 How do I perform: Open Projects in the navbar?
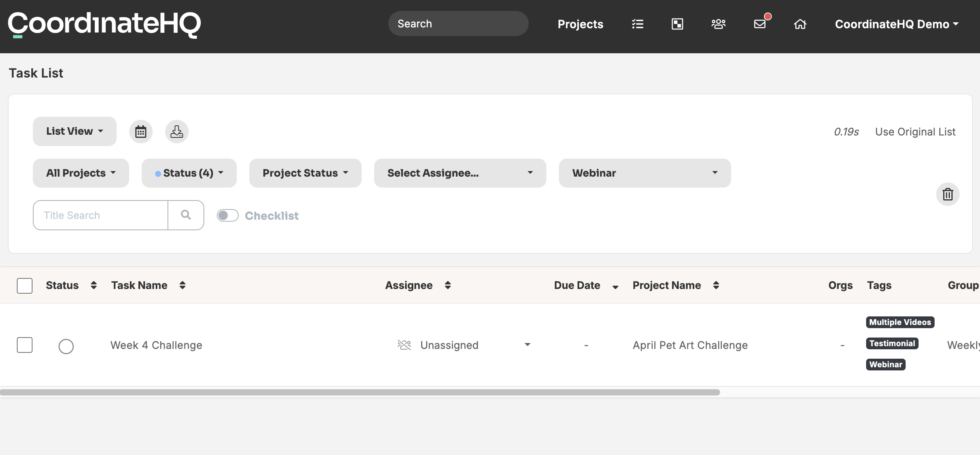click(580, 24)
